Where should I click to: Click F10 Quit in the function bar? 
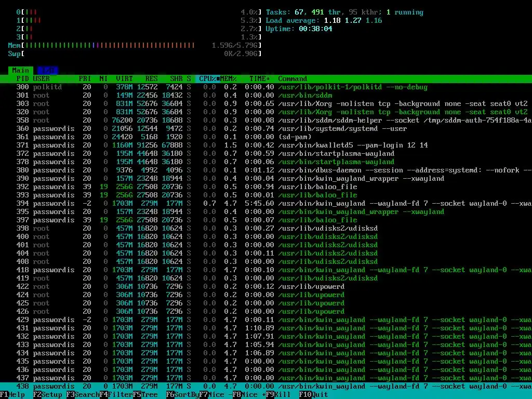click(x=314, y=395)
